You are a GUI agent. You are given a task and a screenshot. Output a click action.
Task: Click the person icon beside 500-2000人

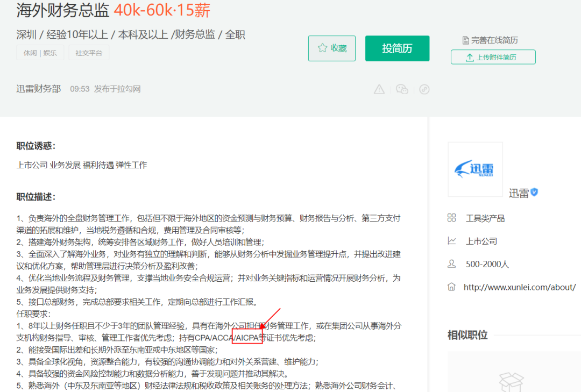click(x=451, y=264)
